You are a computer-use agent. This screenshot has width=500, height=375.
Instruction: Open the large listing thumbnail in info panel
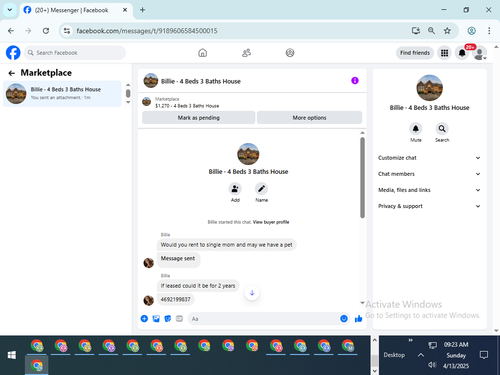tap(429, 88)
